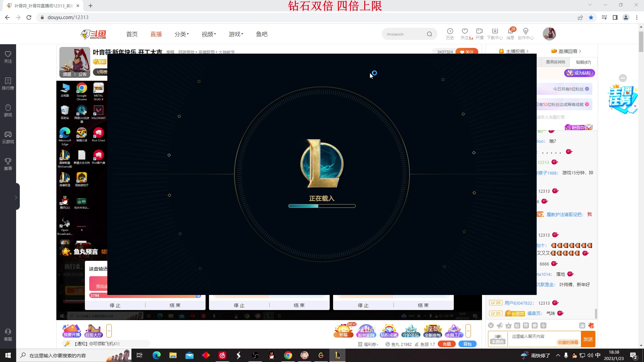
Task: Toggle the 梗 meme chat toolbar option
Action: [x=535, y=325]
